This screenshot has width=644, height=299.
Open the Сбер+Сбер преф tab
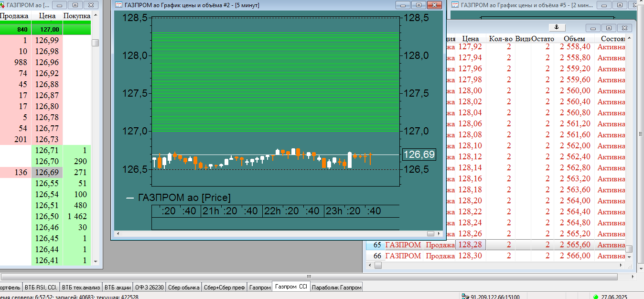(x=224, y=287)
